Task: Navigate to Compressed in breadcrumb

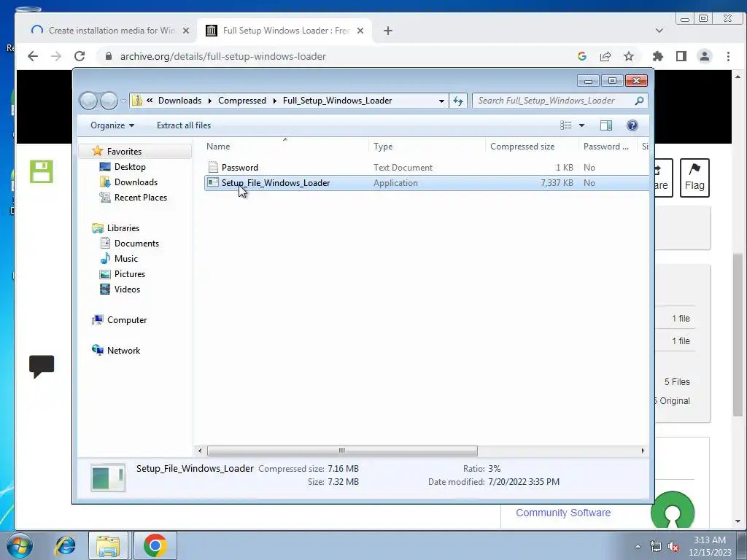Action: tap(242, 101)
